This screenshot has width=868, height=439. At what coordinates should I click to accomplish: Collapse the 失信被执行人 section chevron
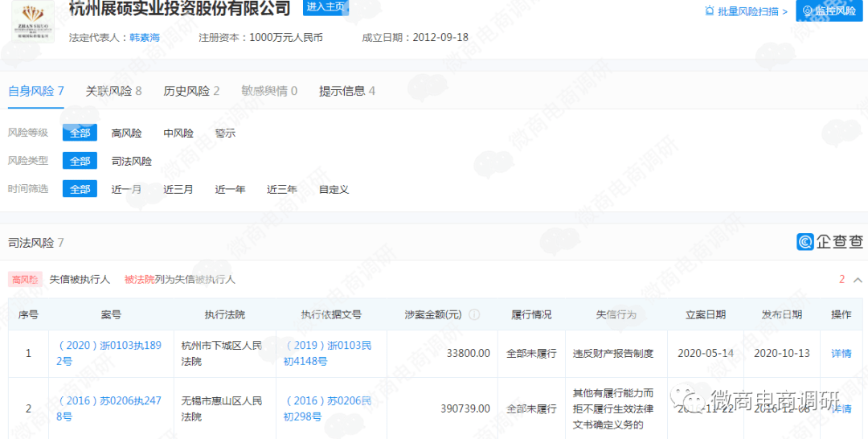pyautogui.click(x=858, y=280)
